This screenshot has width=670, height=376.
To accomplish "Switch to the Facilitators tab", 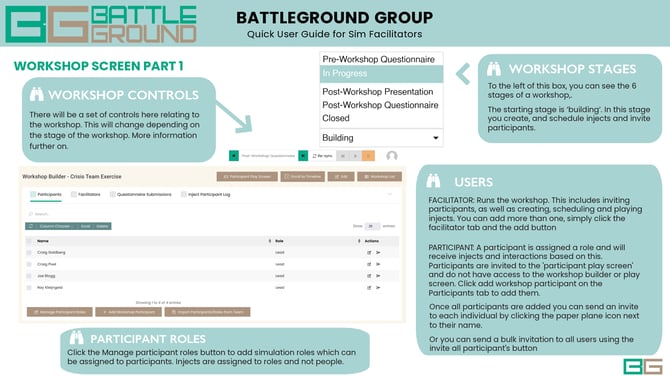I will (x=85, y=194).
